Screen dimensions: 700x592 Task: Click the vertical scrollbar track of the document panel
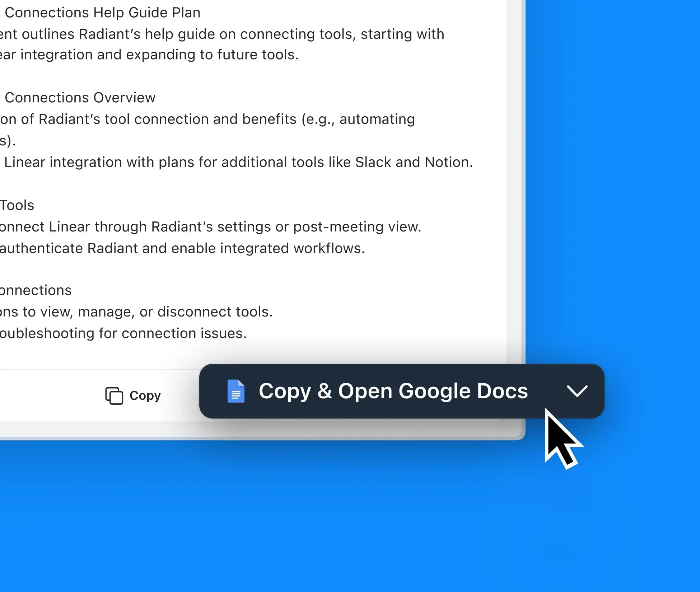(514, 179)
